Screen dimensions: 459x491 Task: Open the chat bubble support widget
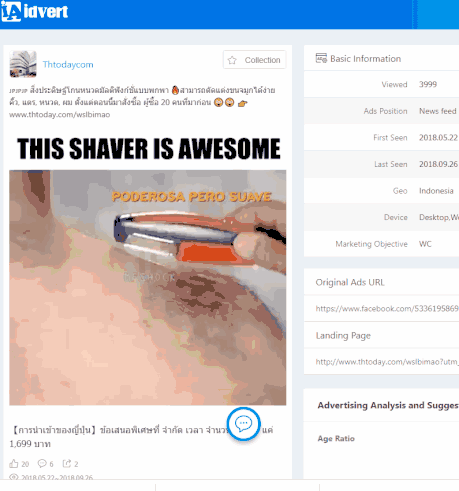(244, 424)
